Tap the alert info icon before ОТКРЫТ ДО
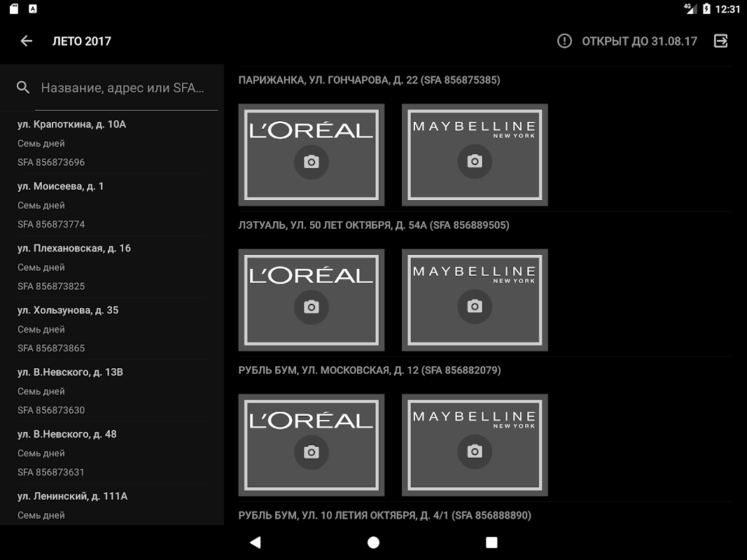This screenshot has height=560, width=747. (x=564, y=41)
